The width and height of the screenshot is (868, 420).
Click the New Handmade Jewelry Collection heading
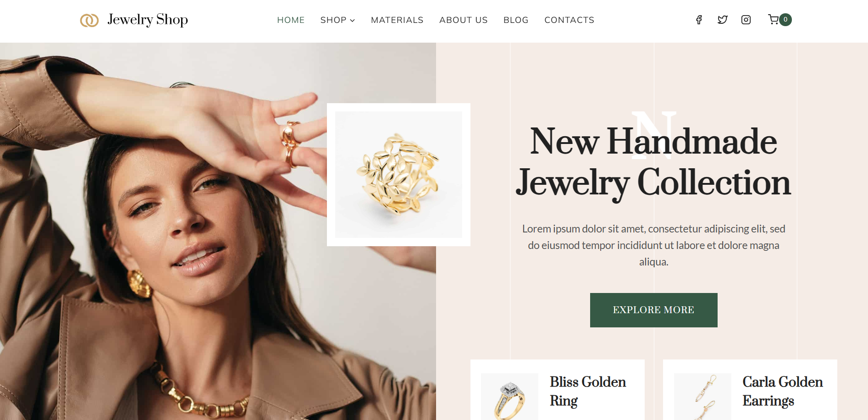pyautogui.click(x=653, y=162)
